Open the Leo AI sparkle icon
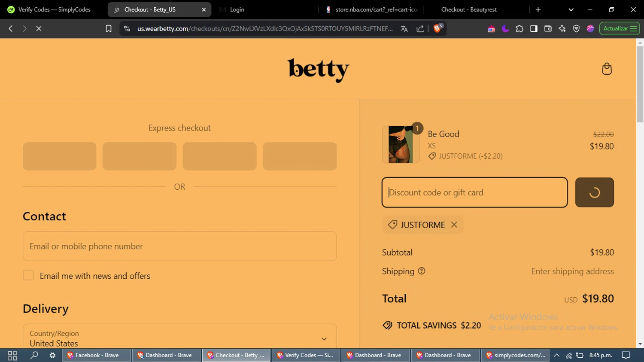Image resolution: width=644 pixels, height=362 pixels. [x=562, y=28]
